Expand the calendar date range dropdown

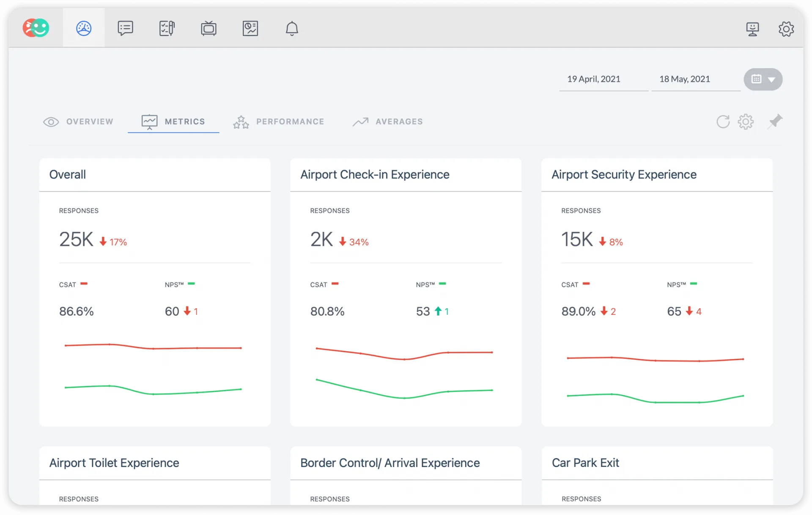pyautogui.click(x=763, y=79)
